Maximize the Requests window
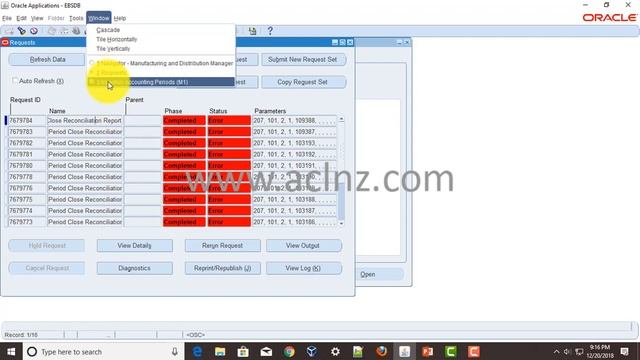 click(342, 42)
